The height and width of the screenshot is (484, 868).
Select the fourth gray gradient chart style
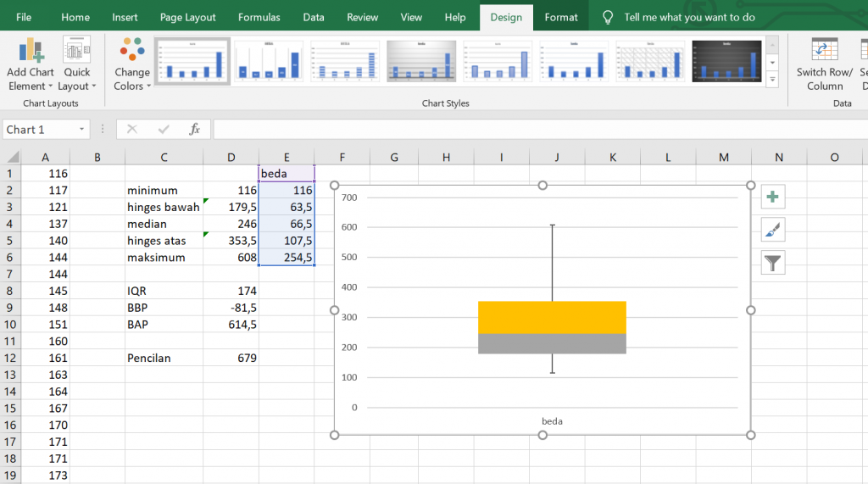(421, 61)
